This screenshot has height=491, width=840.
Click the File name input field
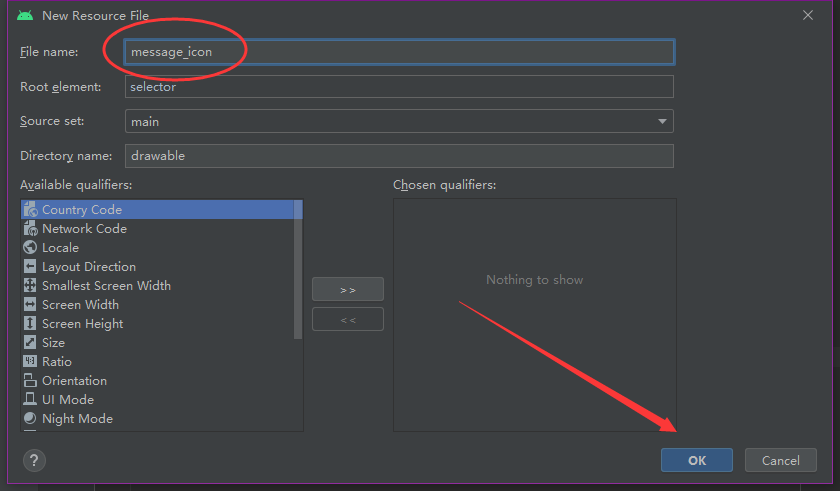coord(399,52)
